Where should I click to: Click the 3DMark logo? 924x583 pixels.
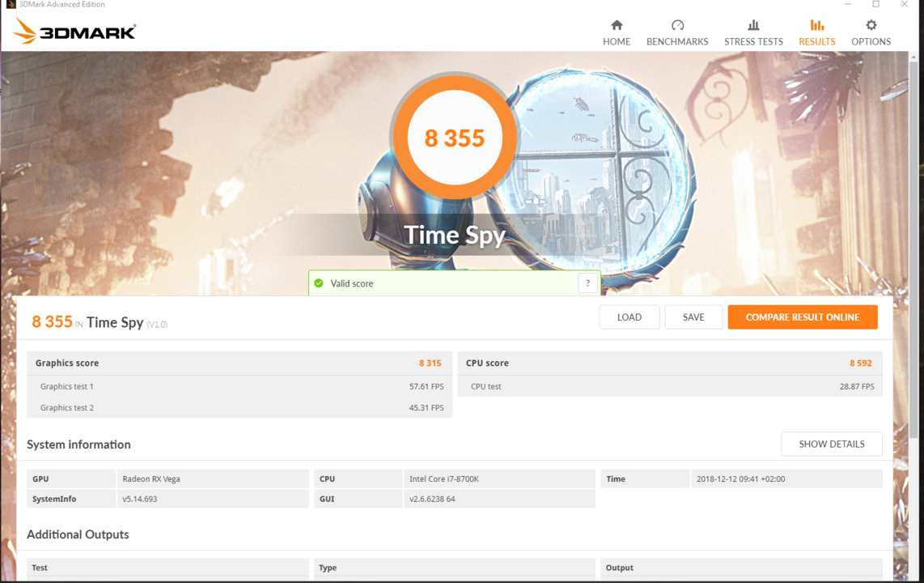(74, 31)
